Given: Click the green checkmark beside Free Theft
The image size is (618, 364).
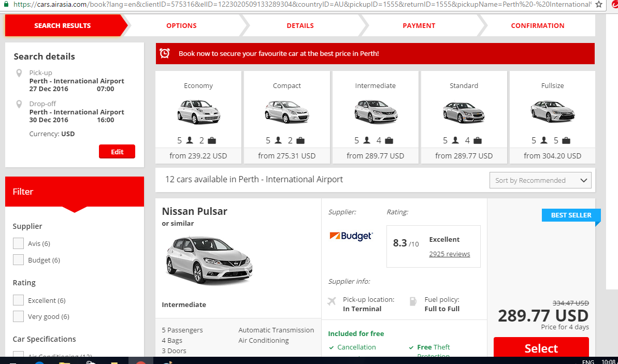Looking at the screenshot, I should 411,347.
